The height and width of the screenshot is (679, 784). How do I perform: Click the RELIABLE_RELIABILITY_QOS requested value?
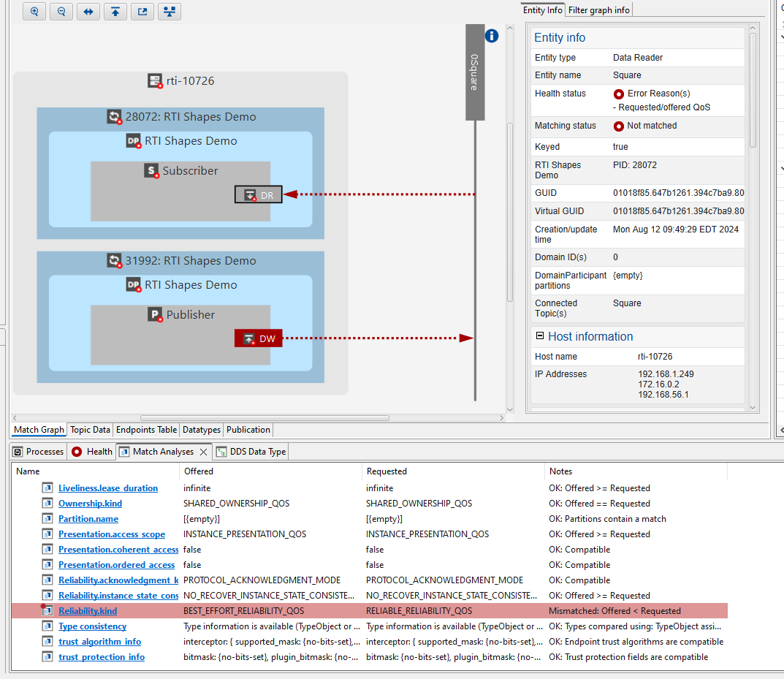pyautogui.click(x=419, y=611)
